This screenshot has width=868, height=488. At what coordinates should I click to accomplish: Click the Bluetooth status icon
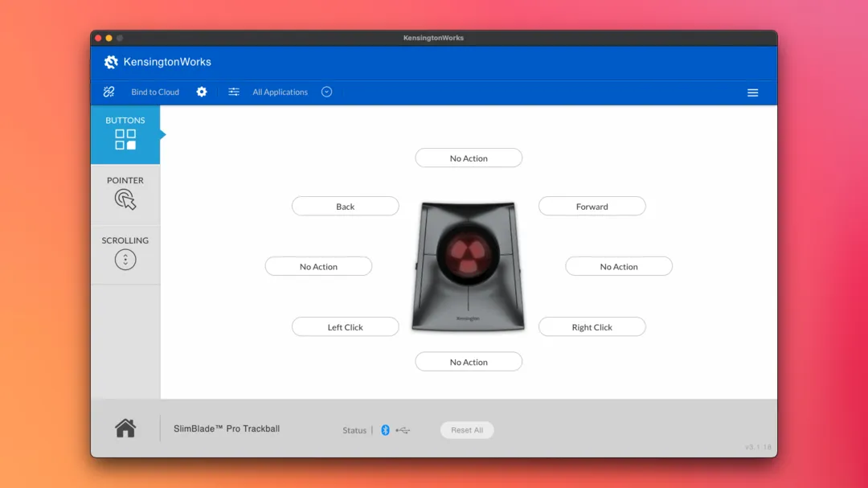[x=385, y=430]
